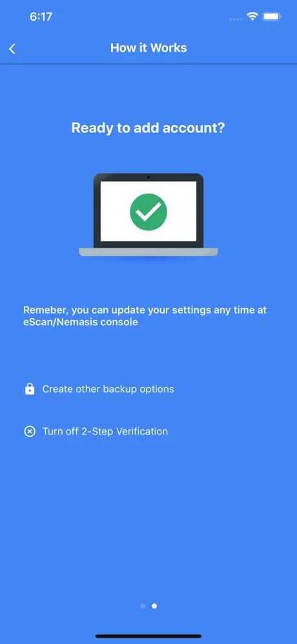Click the green checkmark circle
297x644 pixels.
148,212
